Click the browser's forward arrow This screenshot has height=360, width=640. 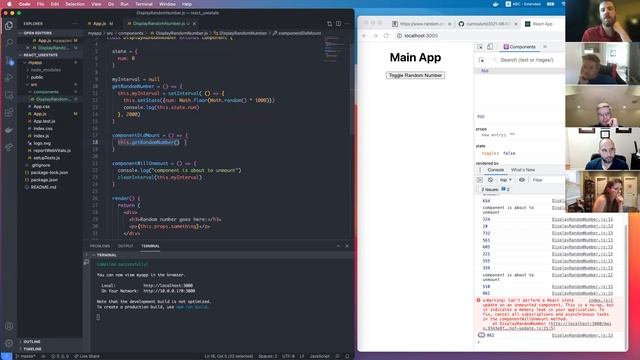tap(376, 36)
